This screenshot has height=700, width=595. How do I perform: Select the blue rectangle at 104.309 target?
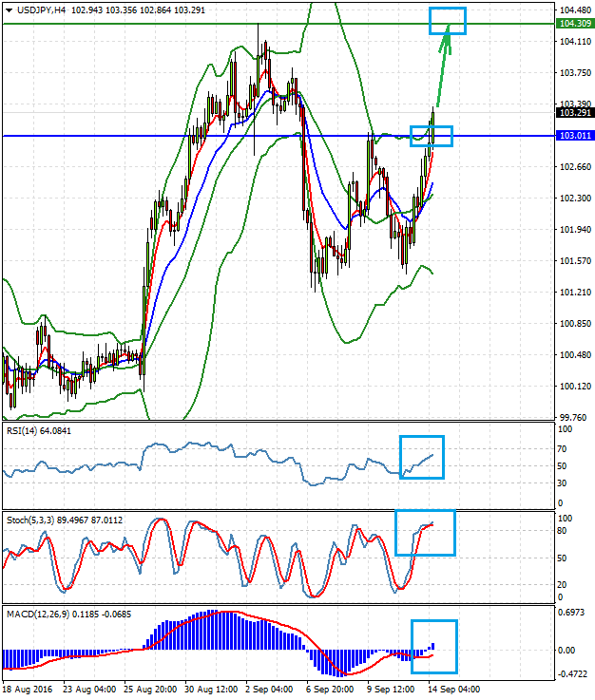pyautogui.click(x=447, y=21)
